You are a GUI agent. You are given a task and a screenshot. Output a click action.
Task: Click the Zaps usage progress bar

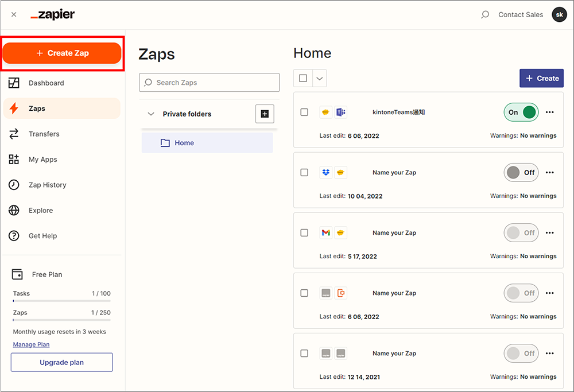(x=62, y=320)
